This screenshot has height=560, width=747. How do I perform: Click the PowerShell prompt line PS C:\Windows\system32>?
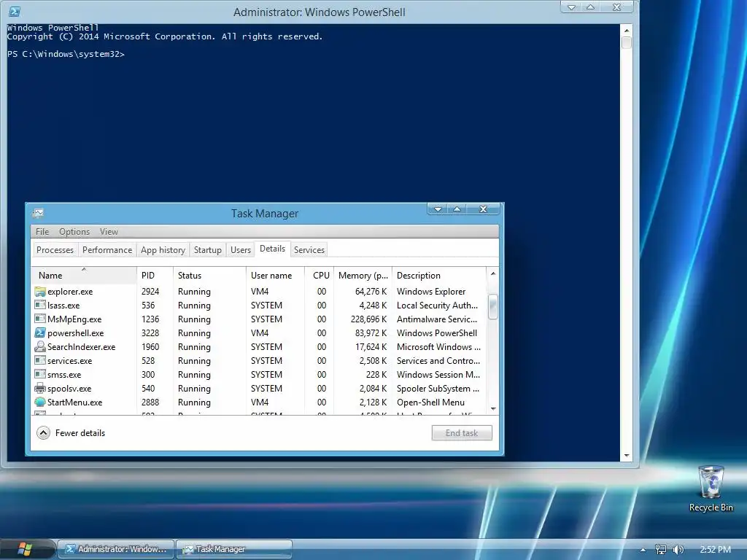(66, 54)
